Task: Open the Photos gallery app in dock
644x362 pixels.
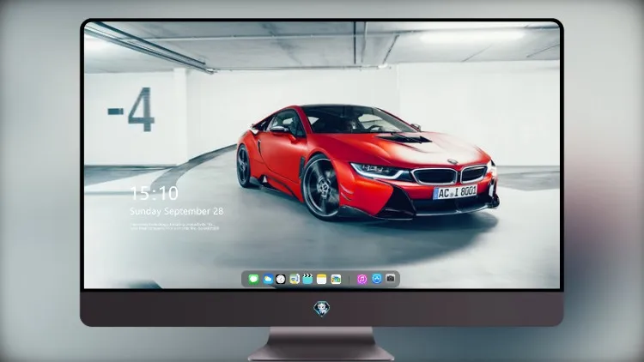Action: pos(336,279)
